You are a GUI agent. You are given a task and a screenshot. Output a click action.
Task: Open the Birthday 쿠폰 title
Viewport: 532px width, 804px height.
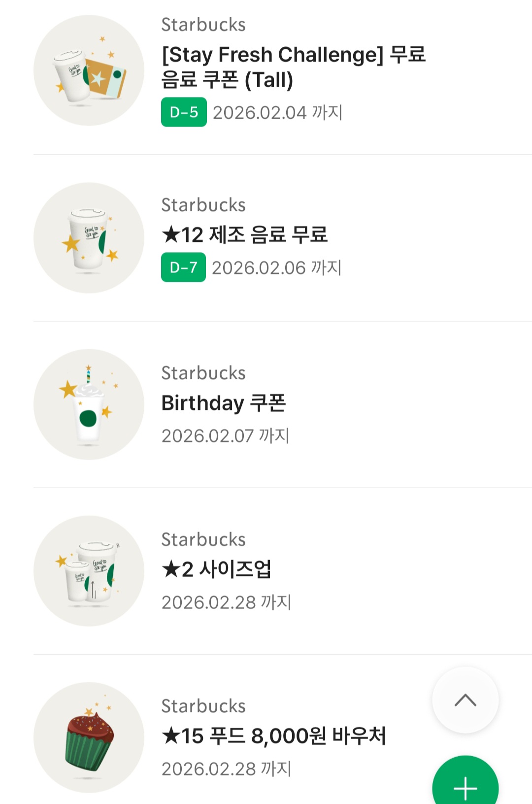[224, 403]
